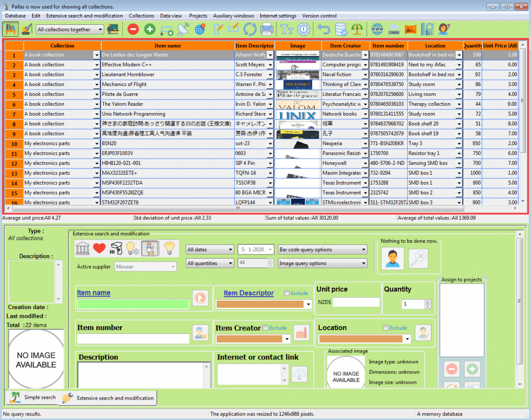531x420 pixels.
Task: Click the help lady with question mark icon
Action: pos(444,29)
